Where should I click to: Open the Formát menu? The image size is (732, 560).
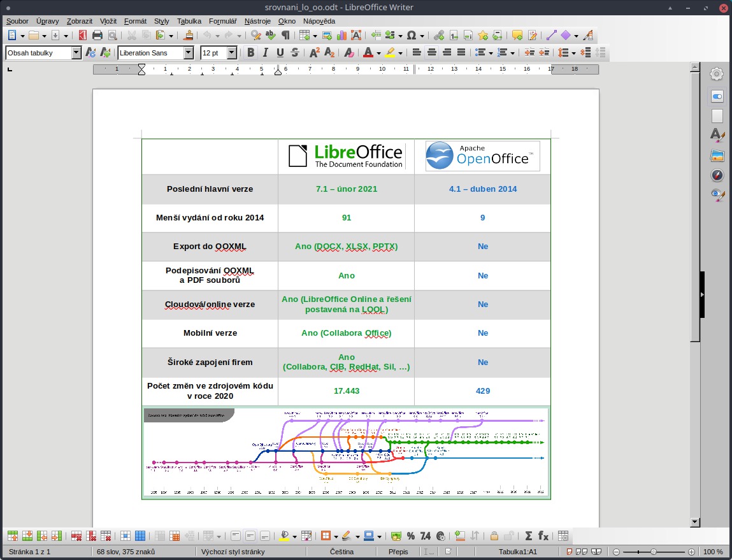click(x=136, y=21)
